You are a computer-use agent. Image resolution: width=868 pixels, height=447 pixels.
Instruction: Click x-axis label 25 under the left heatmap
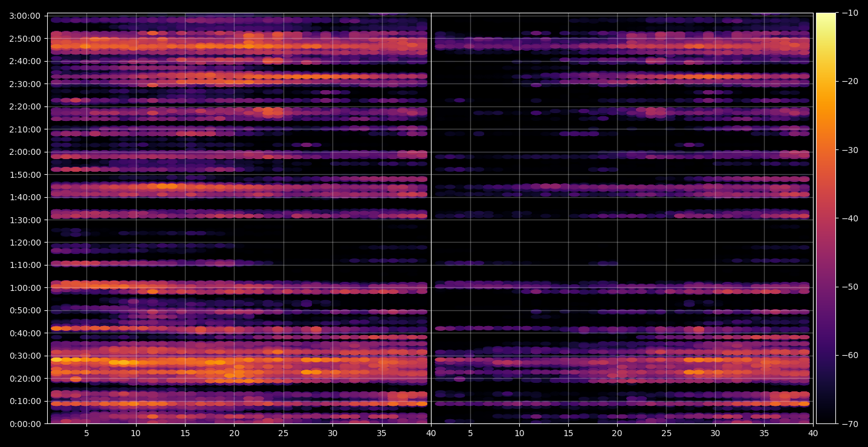283,434
